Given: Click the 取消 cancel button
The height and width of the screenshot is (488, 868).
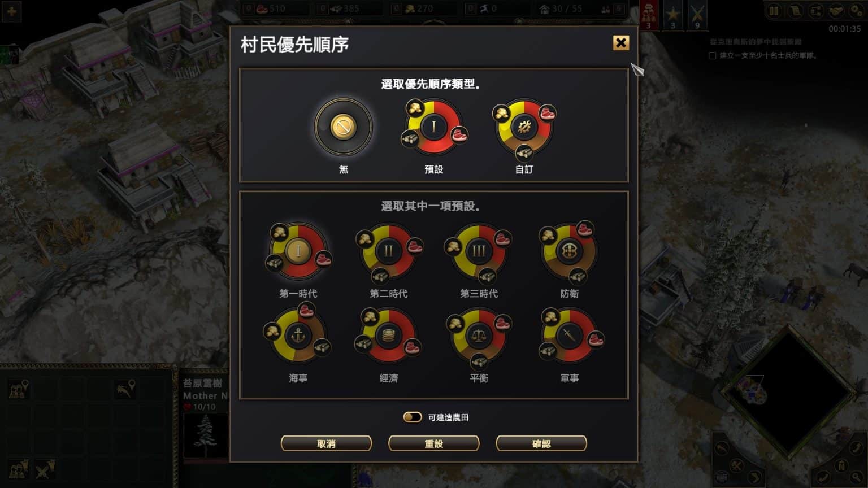Looking at the screenshot, I should point(326,443).
